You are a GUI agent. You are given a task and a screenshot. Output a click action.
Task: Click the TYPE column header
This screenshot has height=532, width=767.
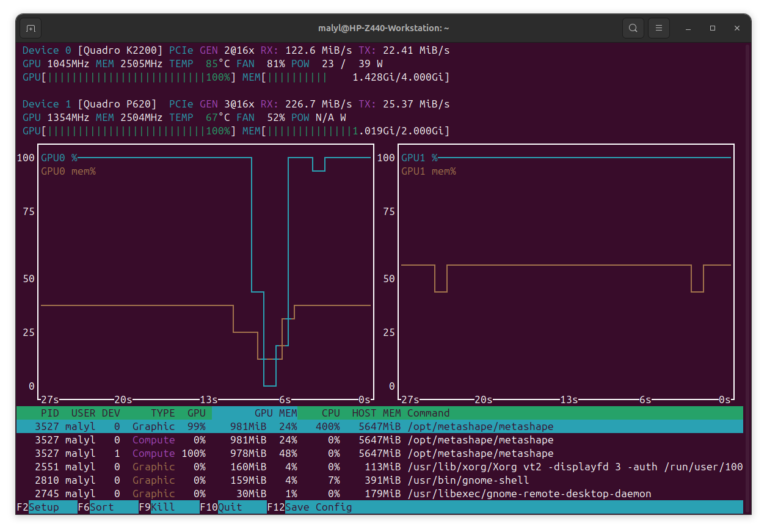163,413
